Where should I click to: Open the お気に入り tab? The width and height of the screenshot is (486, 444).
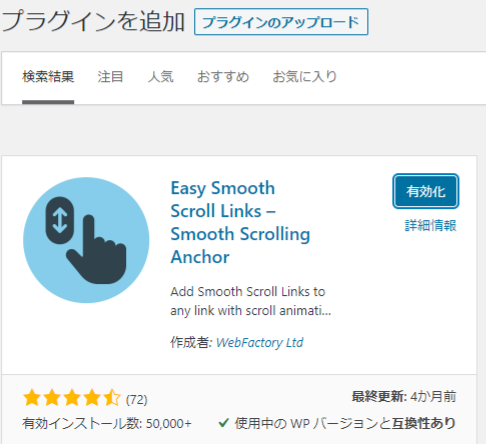(x=304, y=77)
